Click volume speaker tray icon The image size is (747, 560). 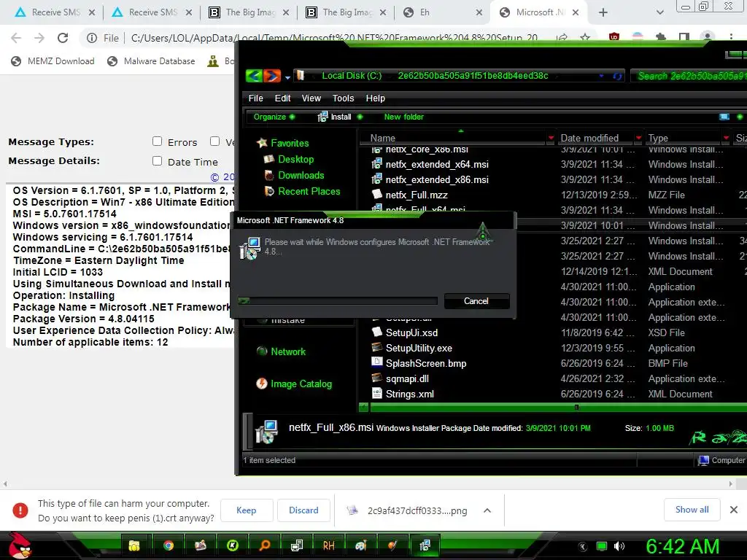[619, 546]
